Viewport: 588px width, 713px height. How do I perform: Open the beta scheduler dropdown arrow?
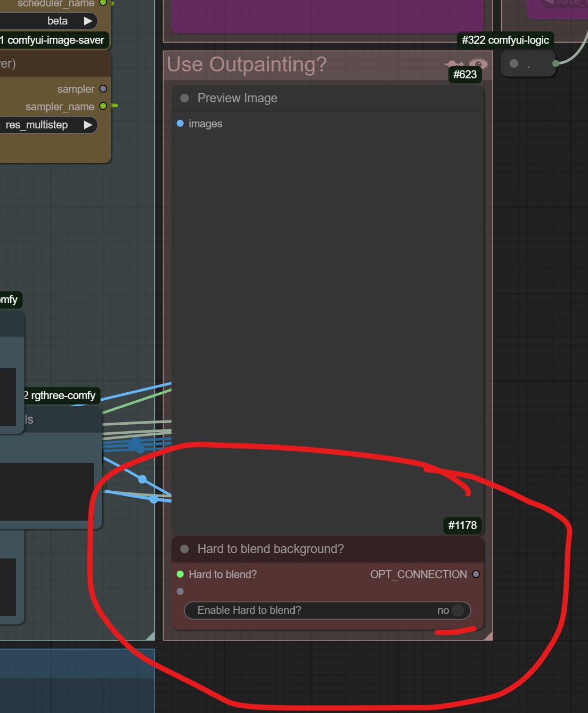click(88, 21)
